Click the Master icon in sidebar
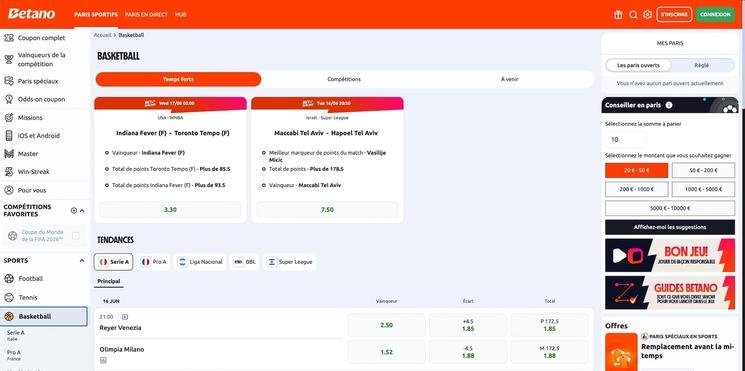The image size is (745, 371). click(9, 153)
